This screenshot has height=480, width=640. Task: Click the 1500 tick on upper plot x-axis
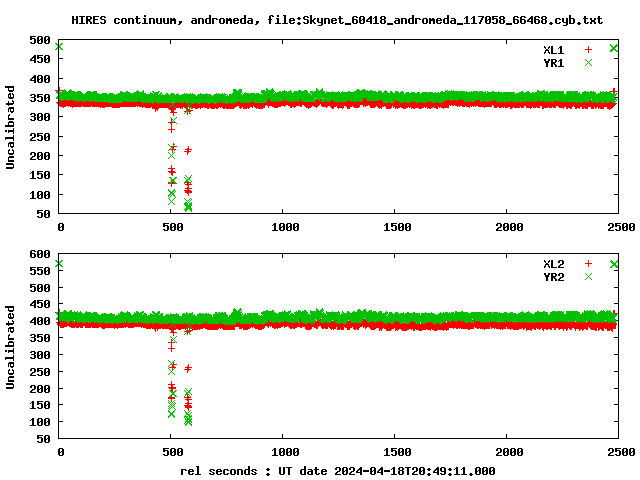pyautogui.click(x=397, y=227)
